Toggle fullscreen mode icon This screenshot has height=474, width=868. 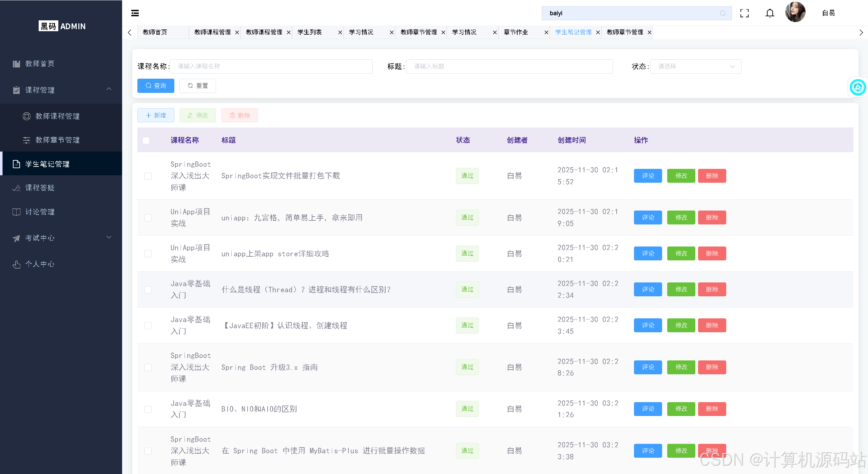[x=744, y=13]
